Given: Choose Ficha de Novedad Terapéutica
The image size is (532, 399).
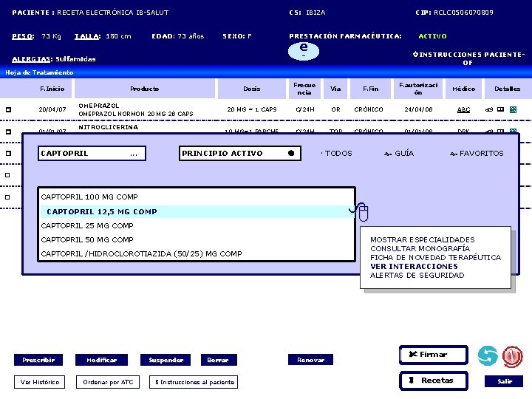Looking at the screenshot, I should 435,257.
